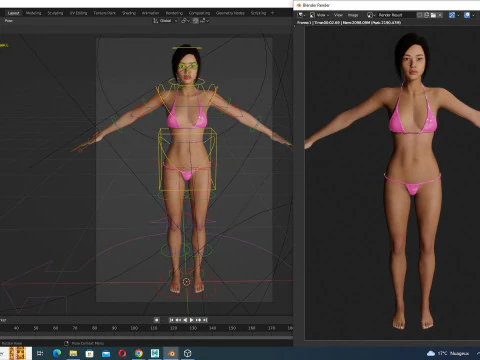
Task: Unlink the Render Result image
Action: (x=440, y=15)
